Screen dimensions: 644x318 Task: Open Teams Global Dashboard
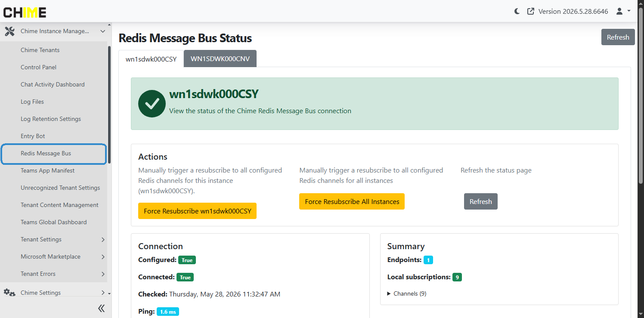coord(53,222)
